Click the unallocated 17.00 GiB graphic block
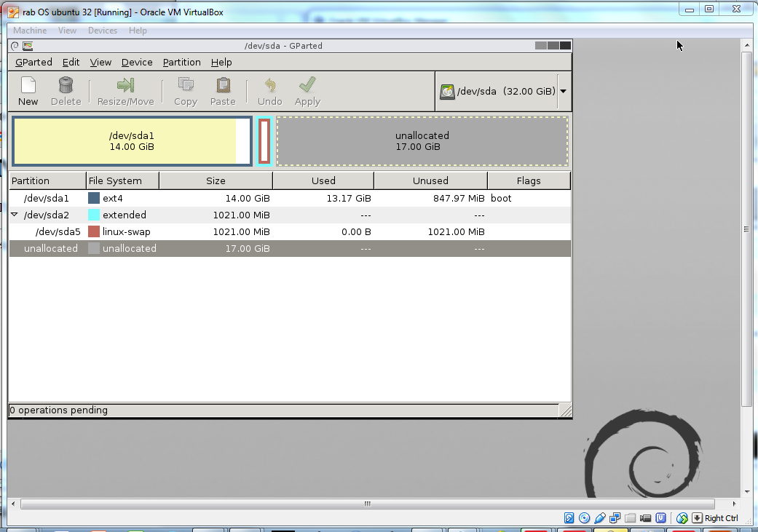The width and height of the screenshot is (758, 532). click(422, 141)
